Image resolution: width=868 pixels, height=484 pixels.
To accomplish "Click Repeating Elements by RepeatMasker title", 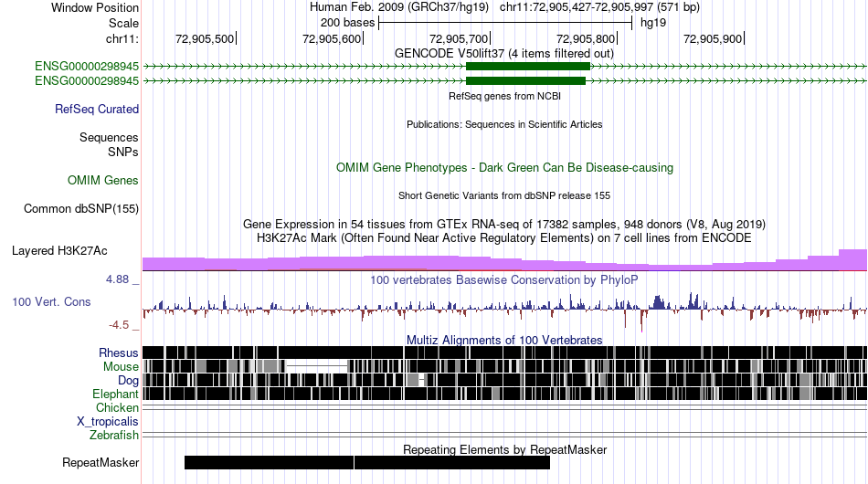I will point(504,449).
